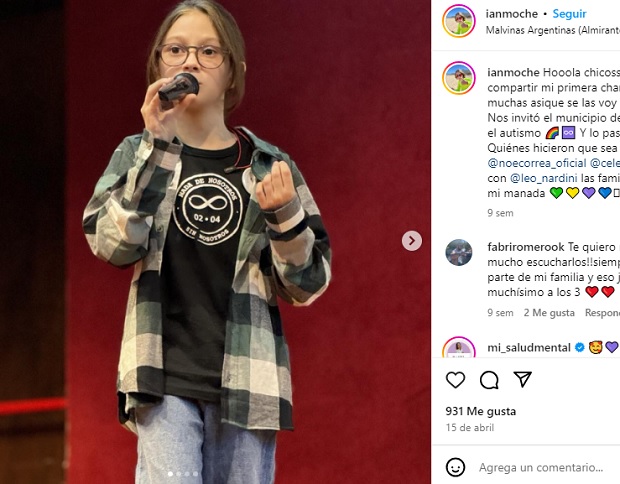The image size is (620, 484).
Task: Open the ianmoche username in the post header
Action: [x=512, y=14]
